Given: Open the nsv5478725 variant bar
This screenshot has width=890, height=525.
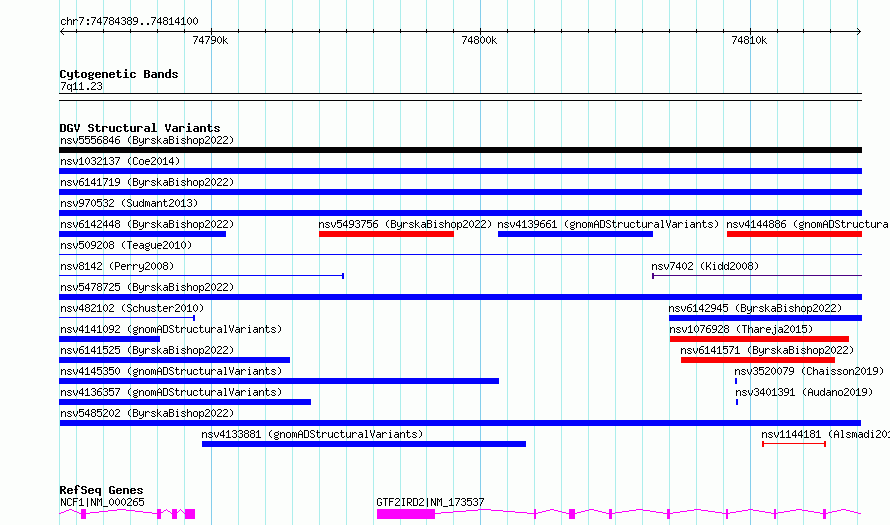Looking at the screenshot, I should pyautogui.click(x=460, y=297).
